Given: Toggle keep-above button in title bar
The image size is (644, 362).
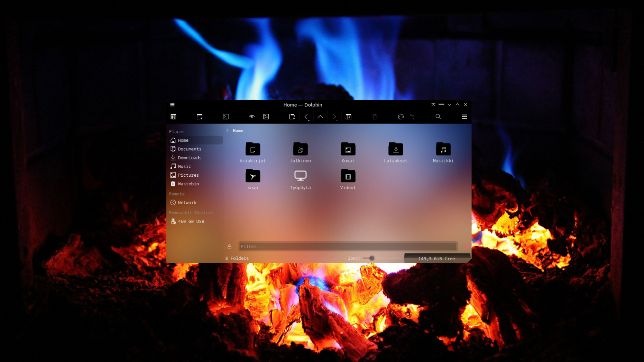Looking at the screenshot, I should [433, 105].
